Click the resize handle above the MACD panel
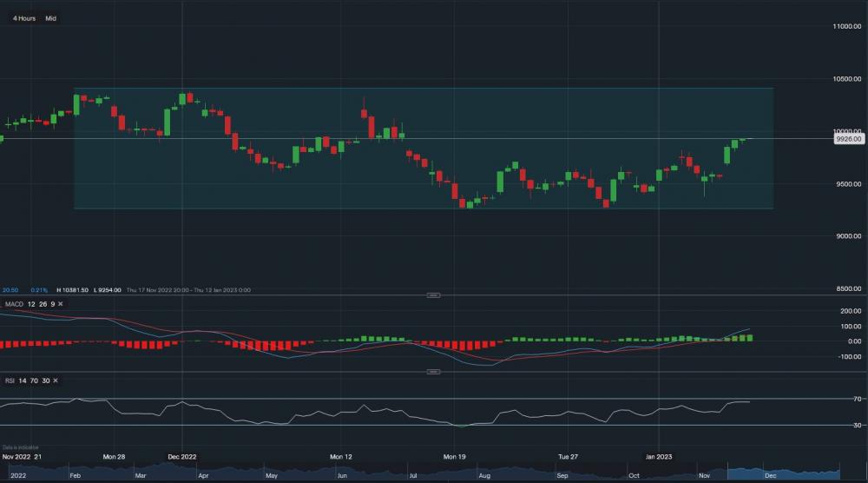 tap(433, 295)
